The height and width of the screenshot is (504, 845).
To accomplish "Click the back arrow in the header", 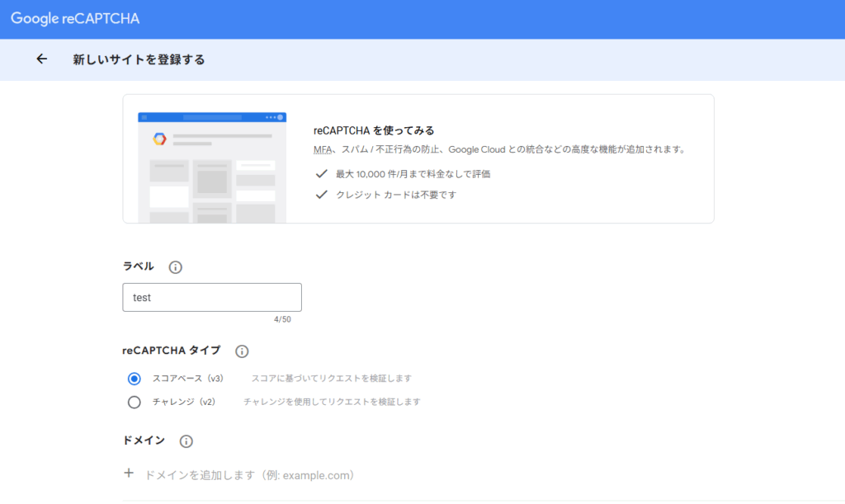I will pyautogui.click(x=42, y=59).
